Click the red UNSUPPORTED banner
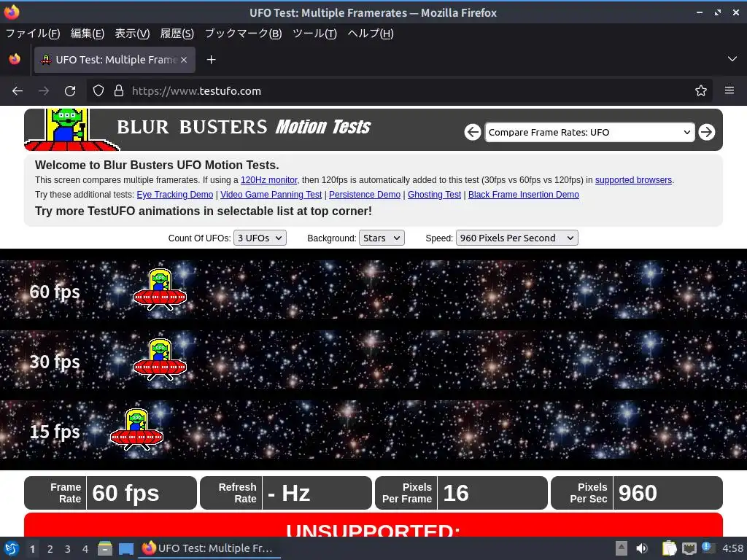 click(373, 525)
